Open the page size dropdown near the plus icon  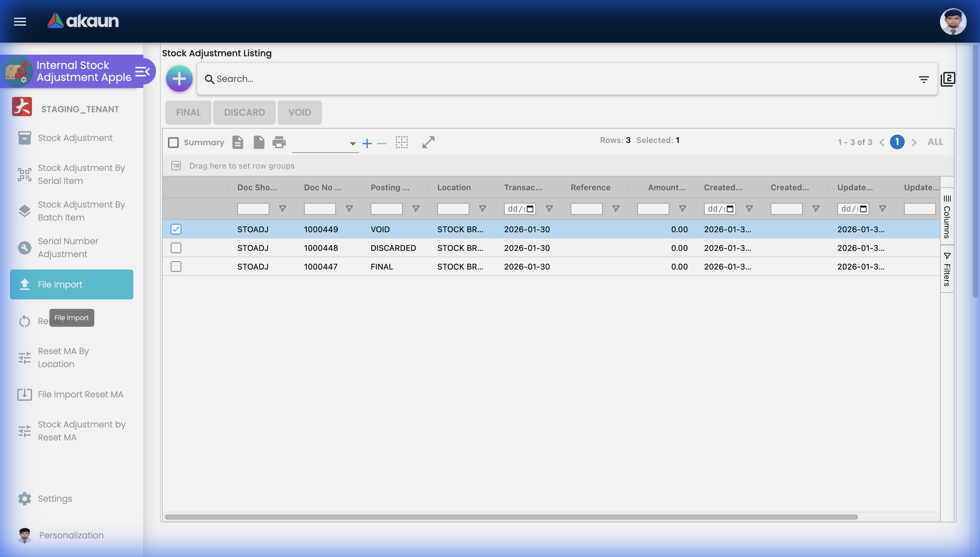(x=352, y=144)
